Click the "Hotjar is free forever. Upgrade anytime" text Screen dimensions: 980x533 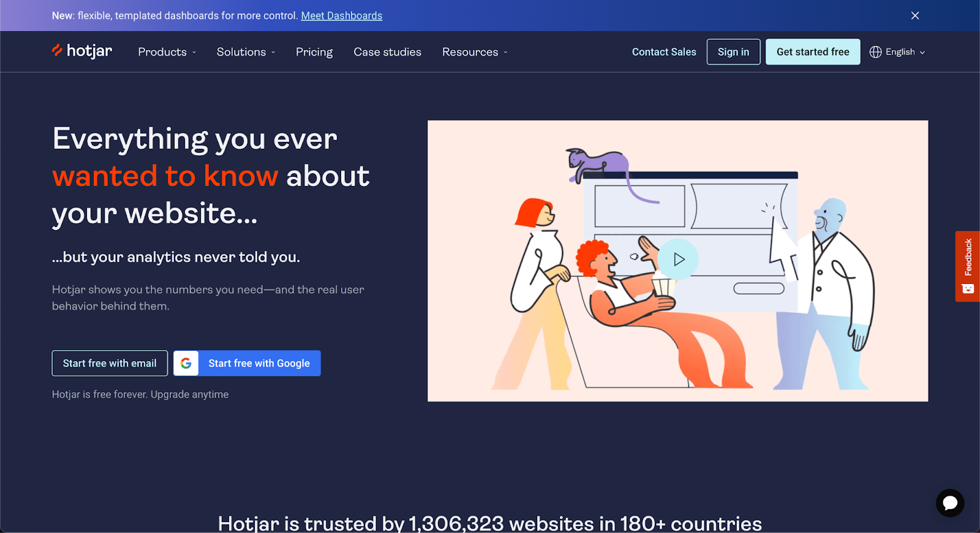click(140, 395)
